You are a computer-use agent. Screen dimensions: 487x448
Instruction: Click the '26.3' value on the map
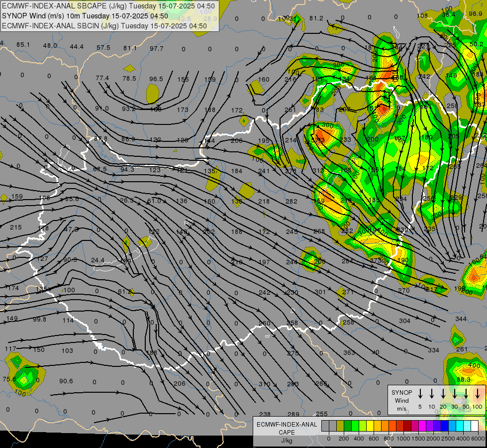point(127,200)
